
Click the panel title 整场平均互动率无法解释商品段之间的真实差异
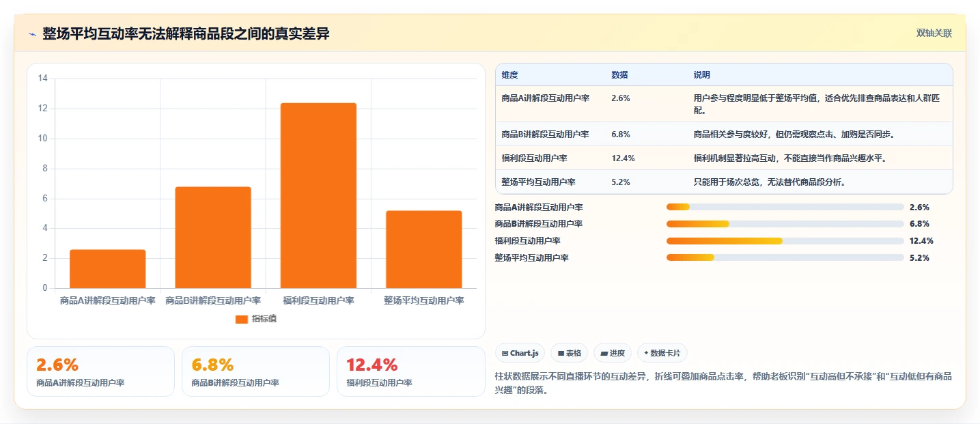[186, 33]
